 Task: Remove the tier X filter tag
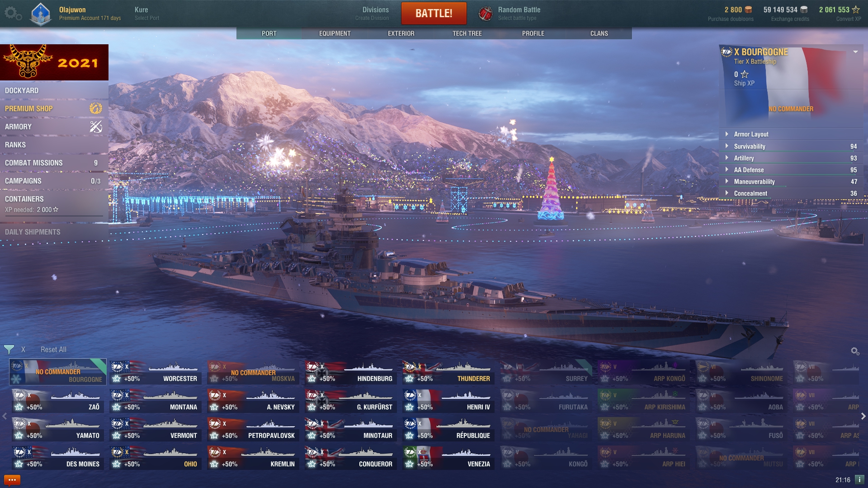(x=23, y=349)
